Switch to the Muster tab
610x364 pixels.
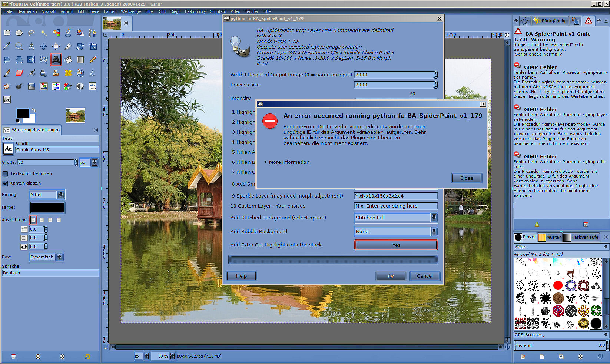point(550,237)
